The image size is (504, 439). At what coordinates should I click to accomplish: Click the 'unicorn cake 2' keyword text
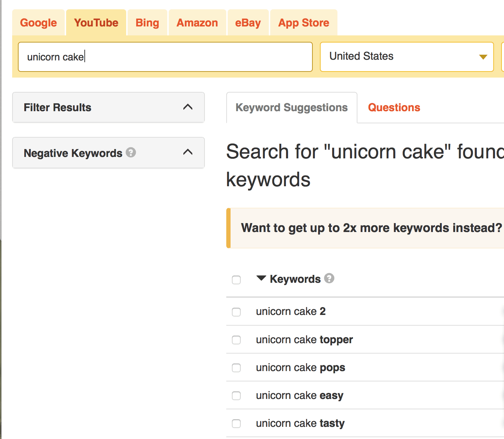coord(291,311)
